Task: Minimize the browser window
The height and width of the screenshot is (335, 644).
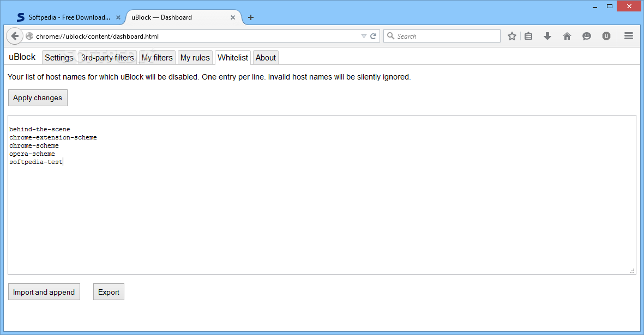Action: pyautogui.click(x=595, y=7)
